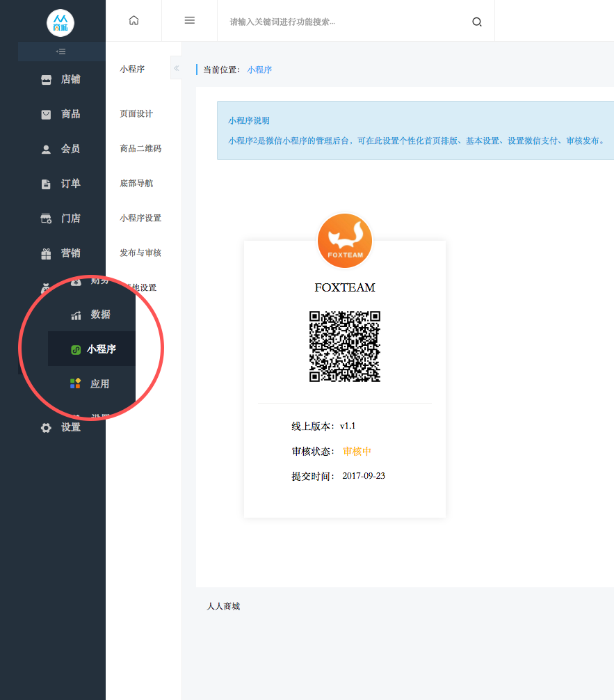Screen dimensions: 614x700
Task: Click the 设置 gear icon
Action: point(46,428)
